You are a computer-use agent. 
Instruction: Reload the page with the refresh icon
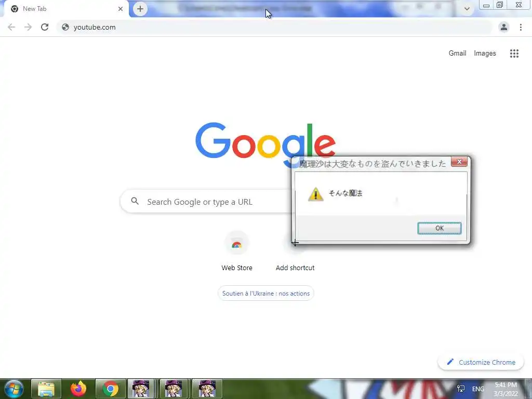tap(45, 27)
